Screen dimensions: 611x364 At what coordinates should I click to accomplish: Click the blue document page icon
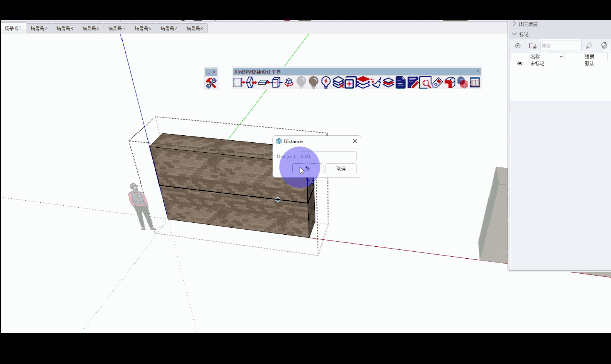click(400, 83)
